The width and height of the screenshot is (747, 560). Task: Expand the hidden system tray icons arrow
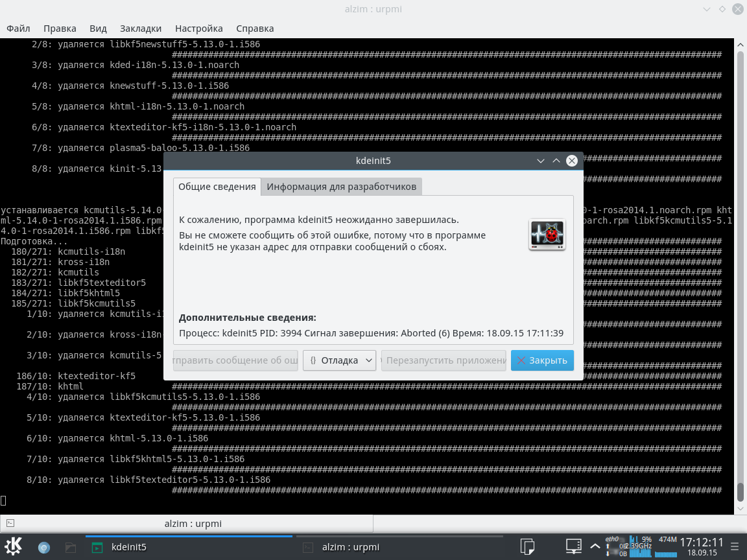[x=595, y=546]
